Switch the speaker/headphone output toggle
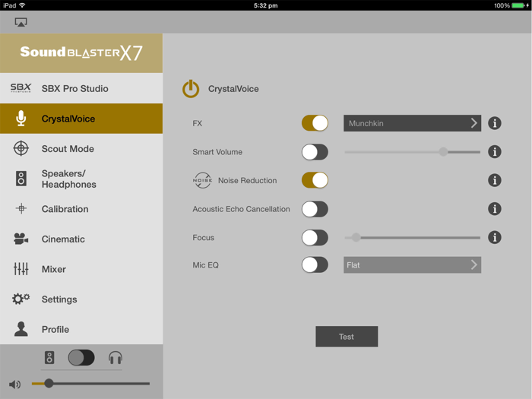Image resolution: width=532 pixels, height=399 pixels. click(x=81, y=358)
